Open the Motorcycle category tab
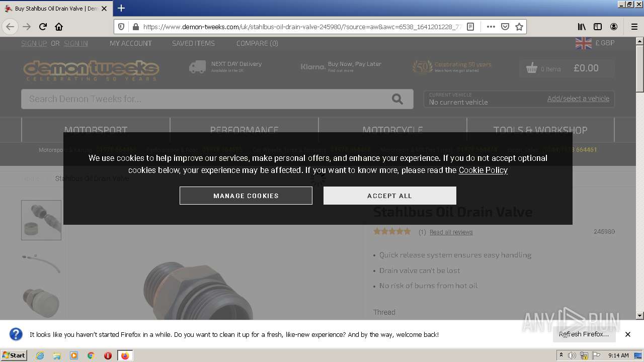 (392, 130)
